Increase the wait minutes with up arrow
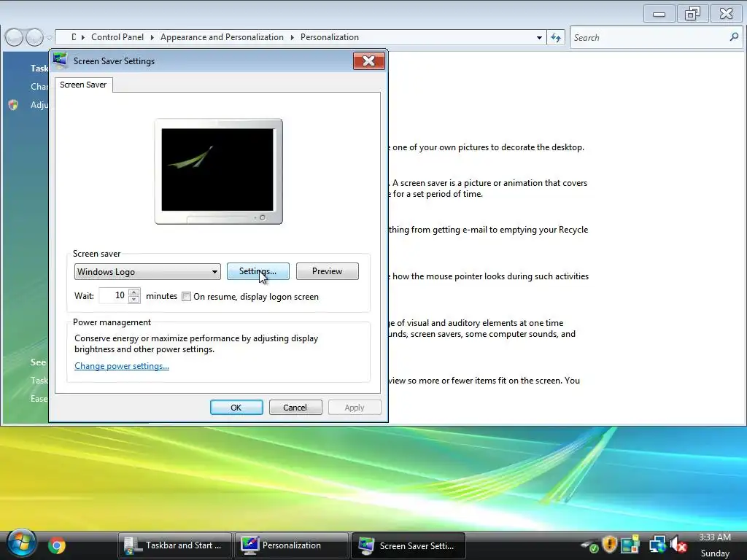 point(134,292)
